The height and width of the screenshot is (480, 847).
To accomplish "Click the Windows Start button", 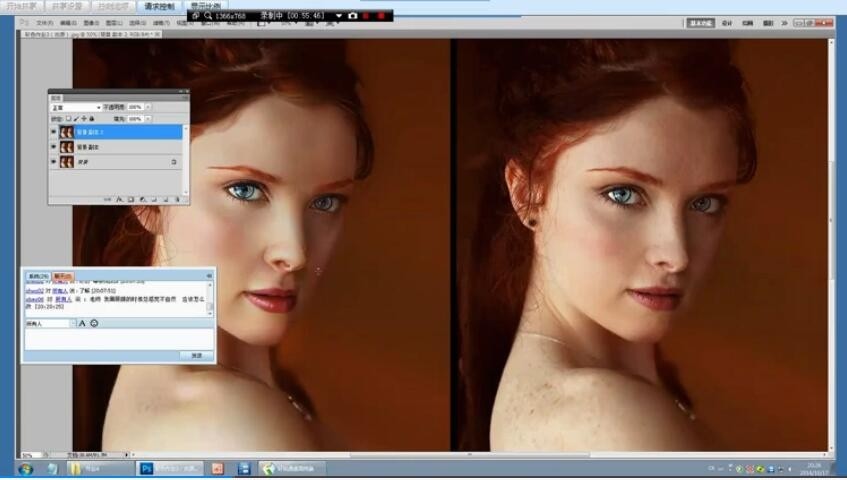I will click(25, 469).
